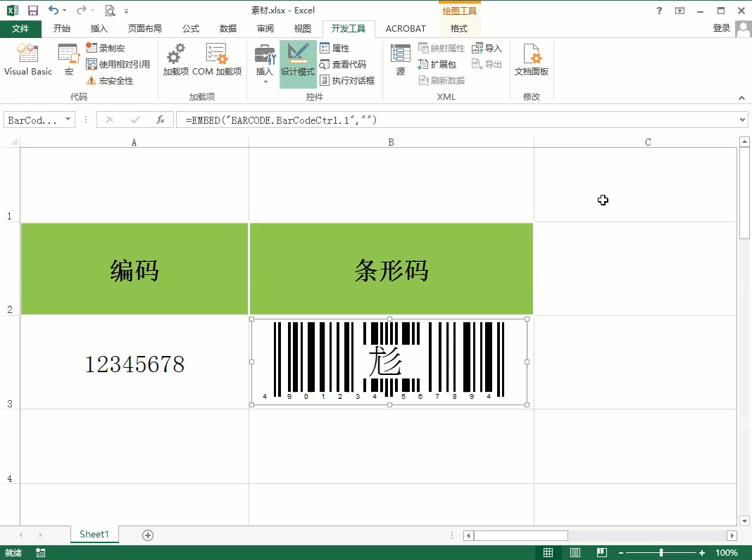This screenshot has height=560, width=752.
Task: Switch to the 格式 (Format) drawing tab
Action: 459,29
